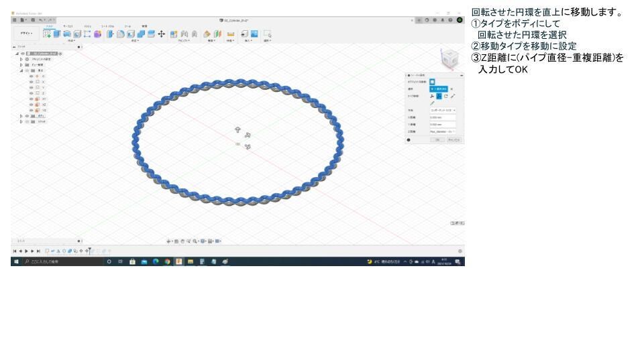Screen dimensions: 644x362
Task: Click the Move/Copy four-arrow icon in toolbar
Action: 162,34
